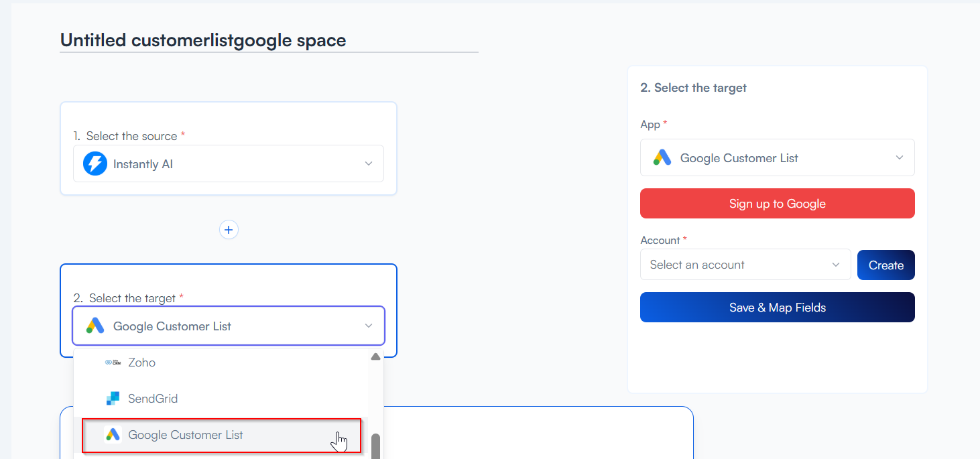Click the Zoho logo in the dropdown list
The image size is (980, 459).
[112, 363]
